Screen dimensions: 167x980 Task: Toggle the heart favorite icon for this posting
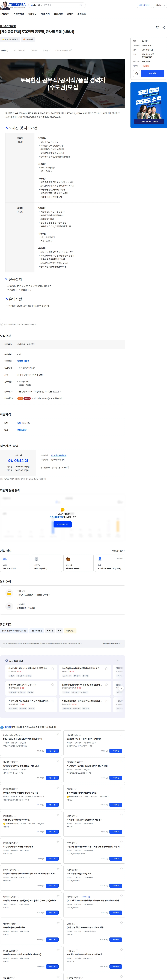point(157,27)
